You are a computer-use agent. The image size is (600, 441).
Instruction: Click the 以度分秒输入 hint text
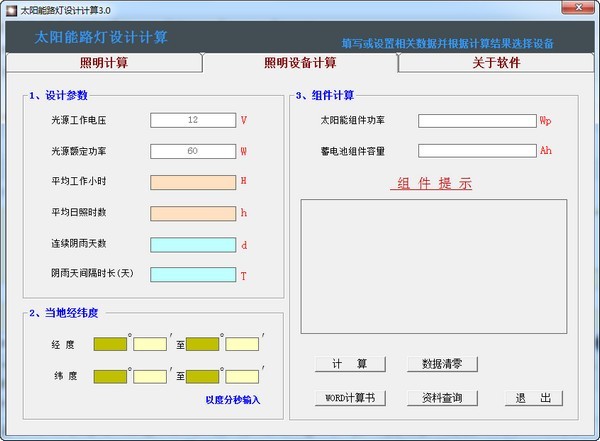233,400
